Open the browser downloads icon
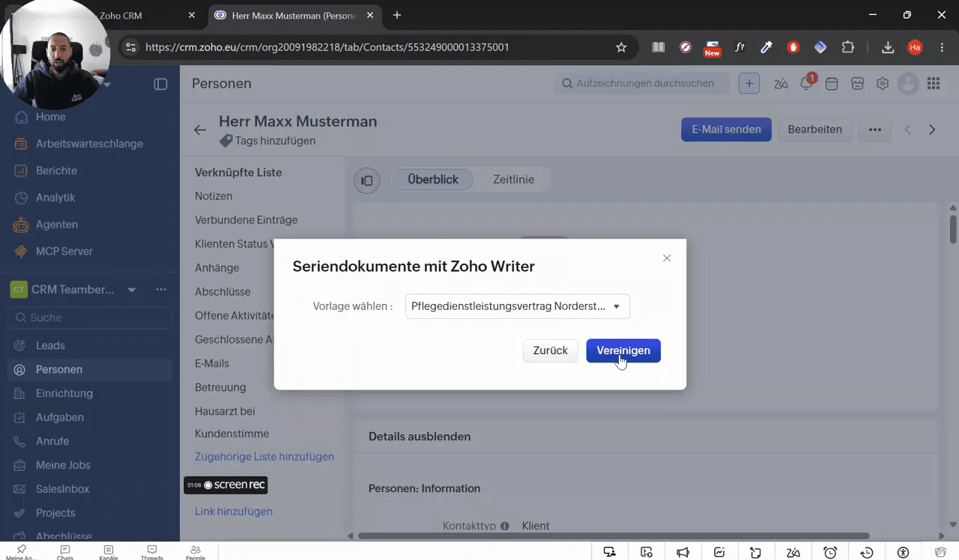This screenshot has width=959, height=560. 888,47
